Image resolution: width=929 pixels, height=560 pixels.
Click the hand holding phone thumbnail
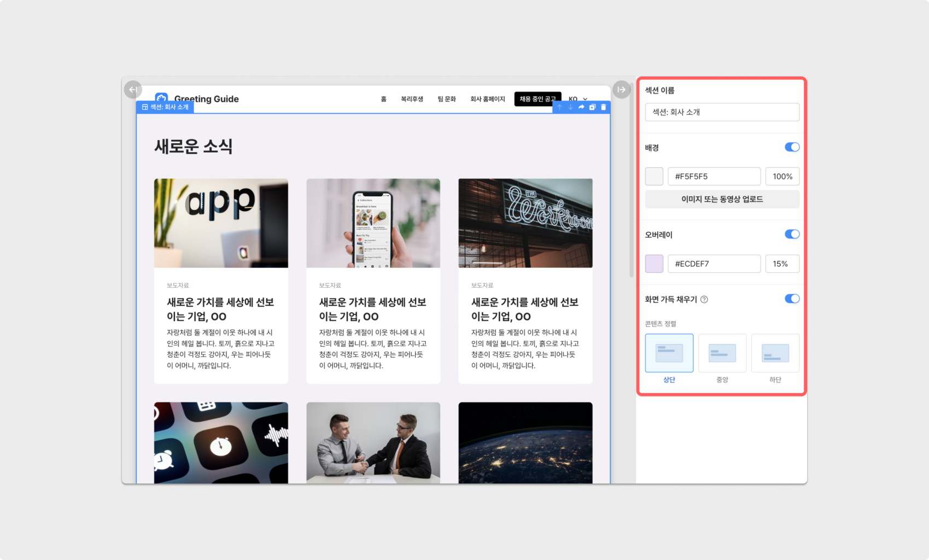click(373, 223)
